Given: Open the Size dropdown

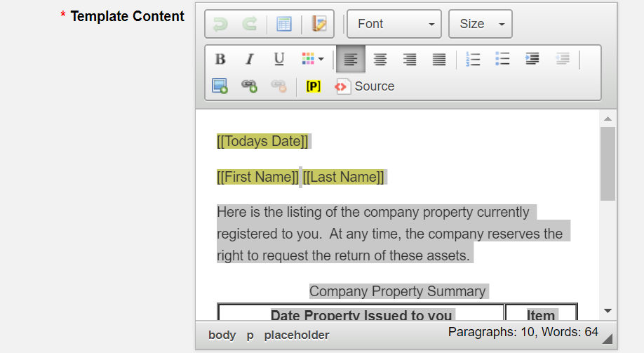Looking at the screenshot, I should (481, 24).
